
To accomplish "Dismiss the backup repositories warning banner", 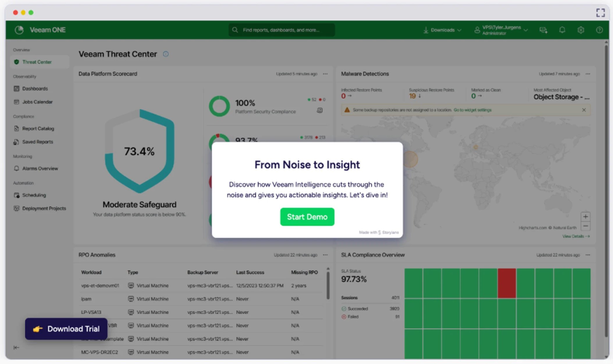I will [584, 110].
